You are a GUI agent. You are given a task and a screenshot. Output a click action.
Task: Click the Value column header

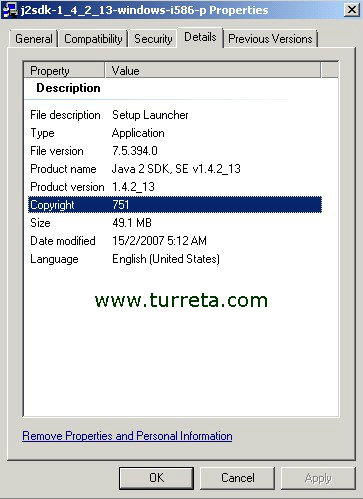[213, 70]
